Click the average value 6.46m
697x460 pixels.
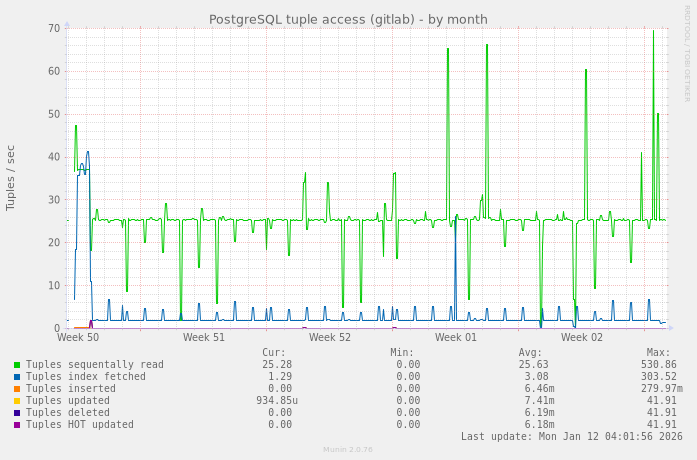540,388
